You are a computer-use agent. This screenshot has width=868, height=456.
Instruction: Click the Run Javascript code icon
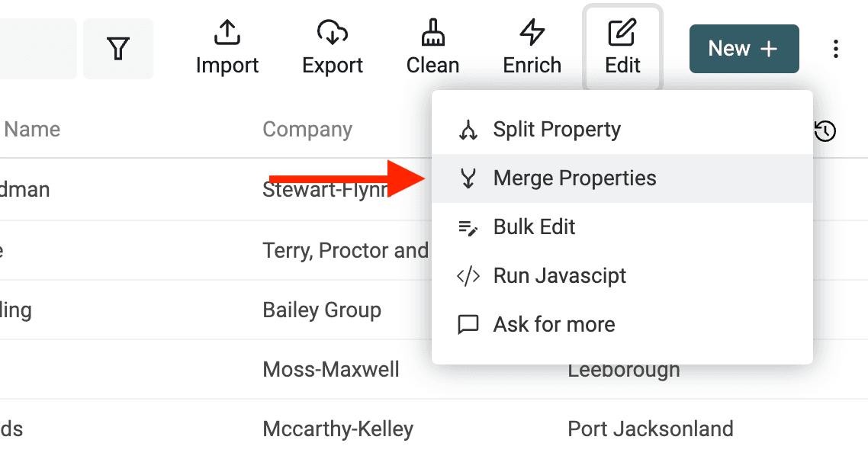pyautogui.click(x=470, y=275)
